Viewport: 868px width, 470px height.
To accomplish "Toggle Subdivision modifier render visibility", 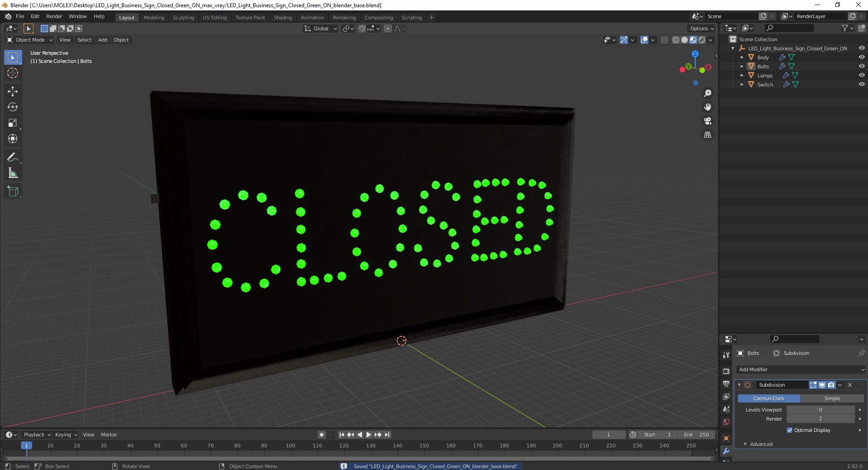I will tap(831, 385).
